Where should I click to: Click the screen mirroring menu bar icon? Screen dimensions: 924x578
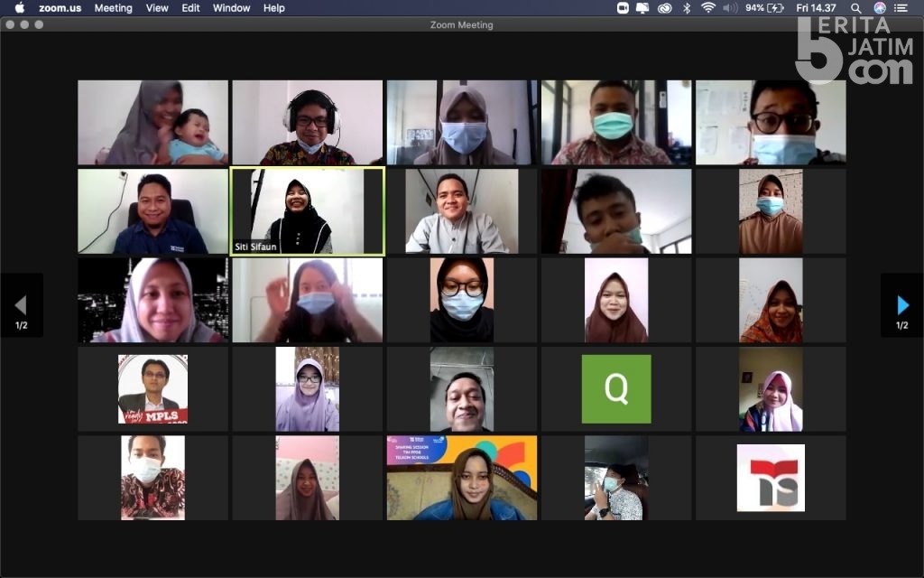pyautogui.click(x=642, y=7)
